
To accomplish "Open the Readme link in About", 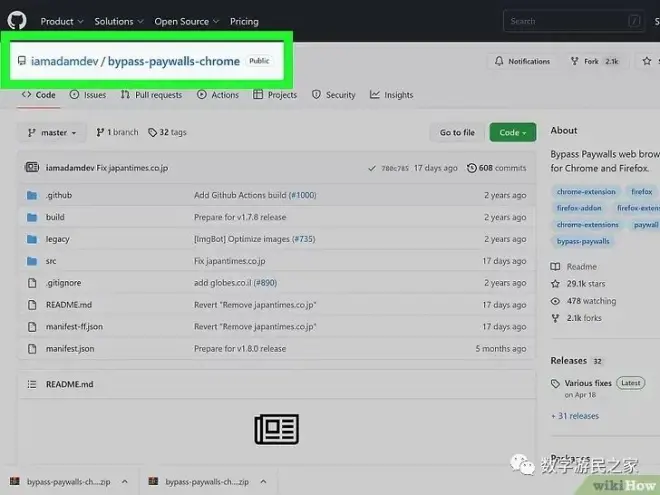I will pyautogui.click(x=574, y=266).
